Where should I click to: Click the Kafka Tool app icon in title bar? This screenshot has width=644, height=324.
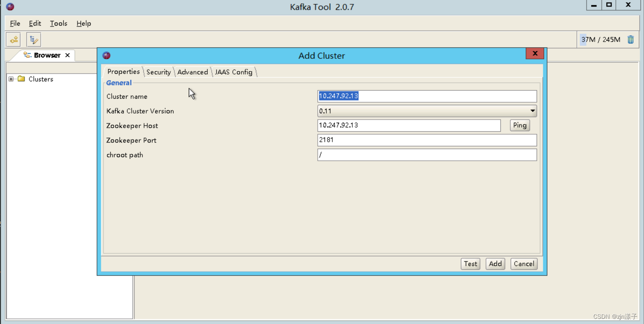click(10, 6)
